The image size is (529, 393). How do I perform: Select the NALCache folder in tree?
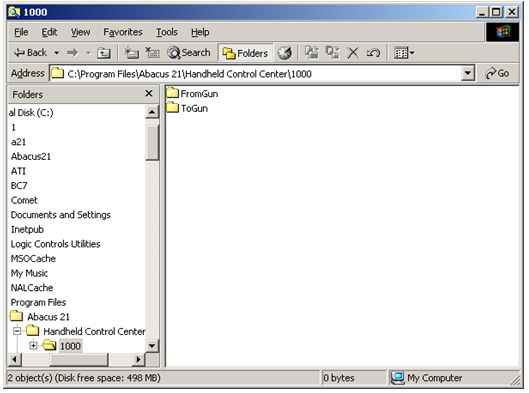pos(32,288)
